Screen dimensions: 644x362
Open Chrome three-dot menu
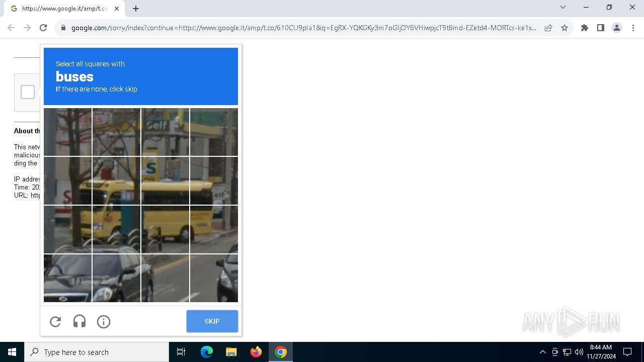(x=633, y=28)
